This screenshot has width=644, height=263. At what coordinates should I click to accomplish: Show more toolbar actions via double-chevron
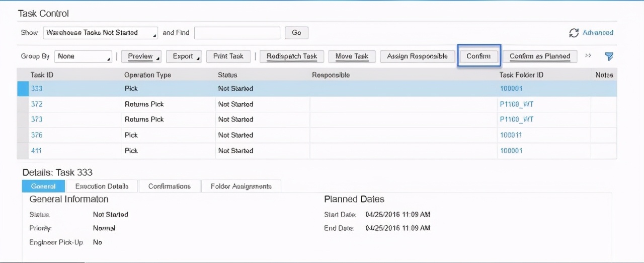tap(588, 56)
